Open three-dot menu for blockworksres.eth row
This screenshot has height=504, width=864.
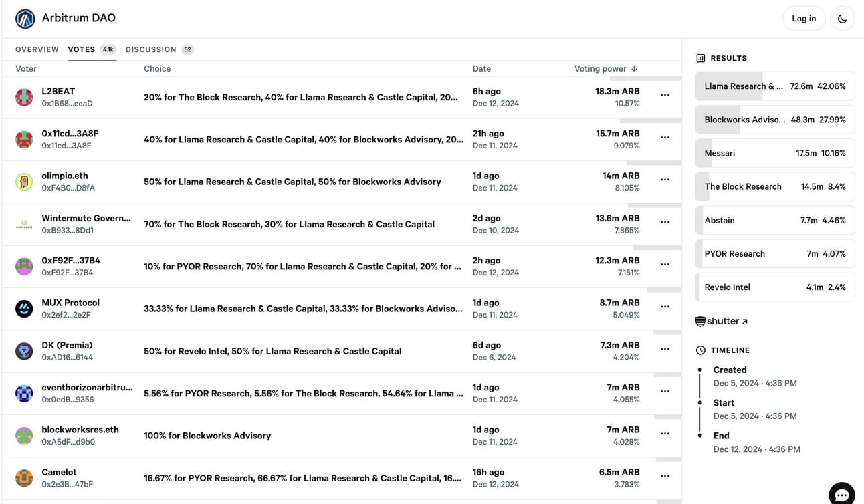(x=665, y=434)
